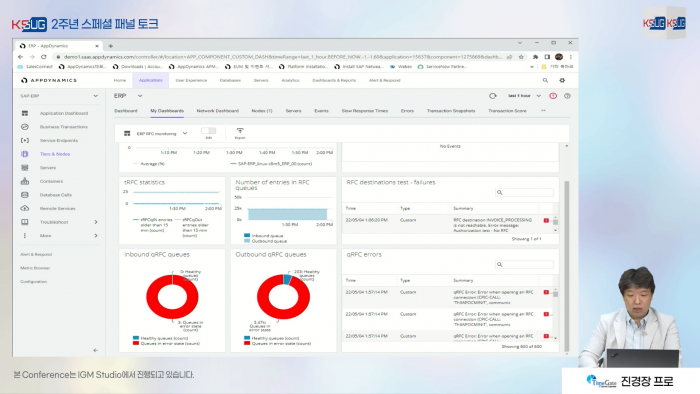Open ERP RFC monitoring dashboard dropdown

(x=185, y=133)
